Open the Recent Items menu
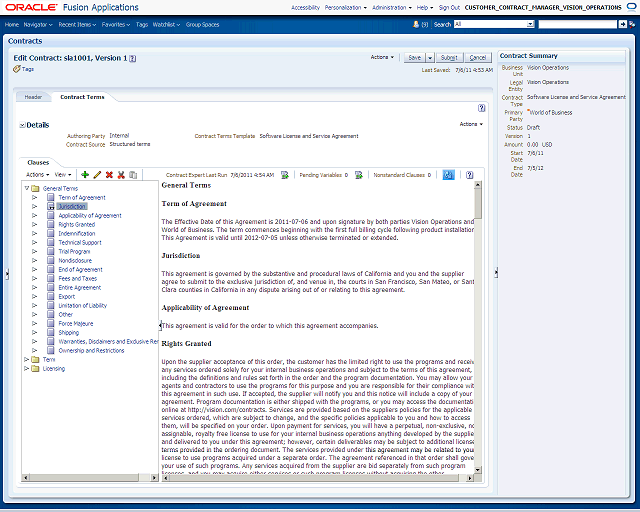The width and height of the screenshot is (640, 512). 77,24
